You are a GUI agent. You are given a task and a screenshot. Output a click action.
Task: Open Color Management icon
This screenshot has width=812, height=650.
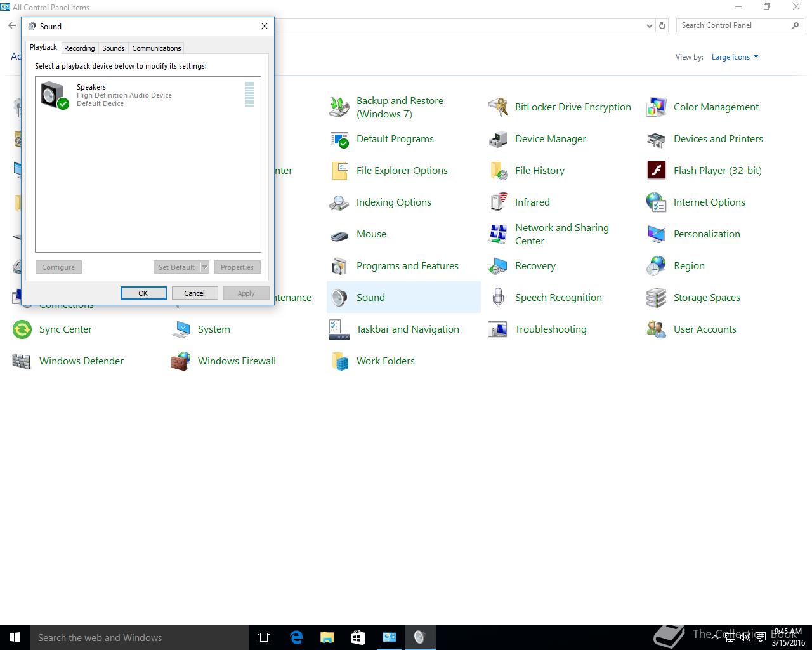[657, 107]
